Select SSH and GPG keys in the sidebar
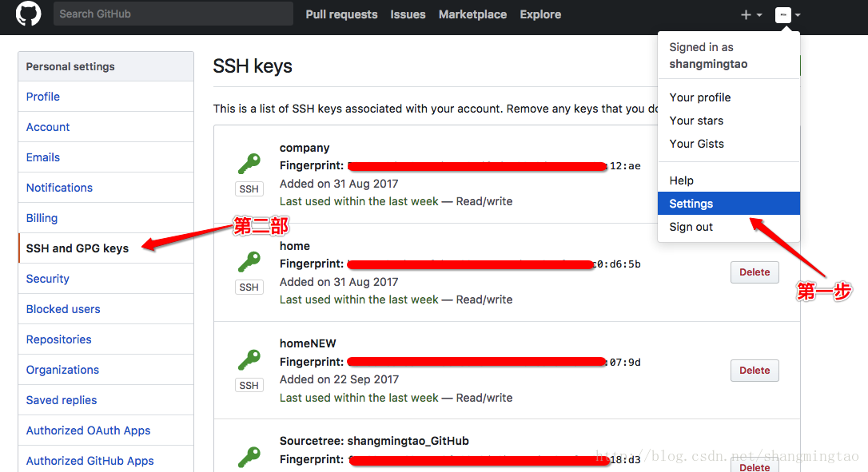 click(x=106, y=248)
